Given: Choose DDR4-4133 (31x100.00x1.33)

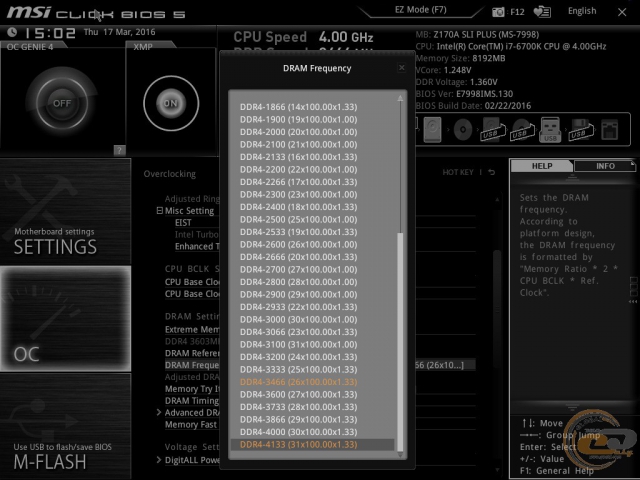Looking at the screenshot, I should (313, 444).
